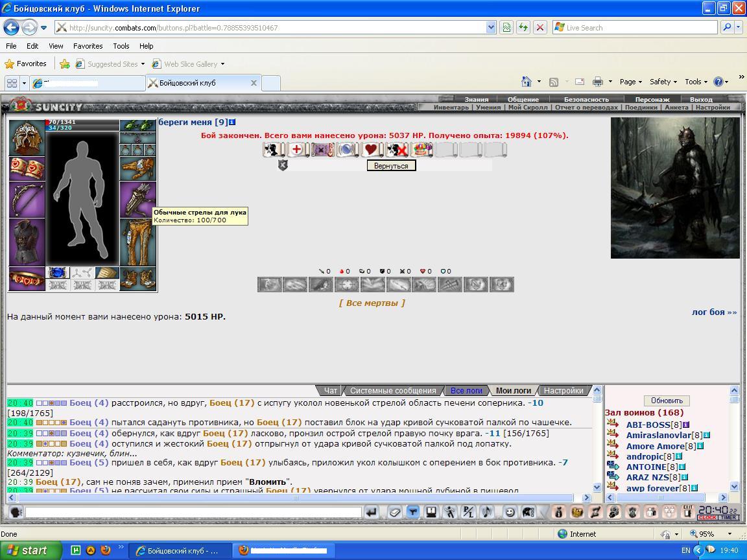
Task: Click the heart-decorated belt slot
Action: click(27, 279)
